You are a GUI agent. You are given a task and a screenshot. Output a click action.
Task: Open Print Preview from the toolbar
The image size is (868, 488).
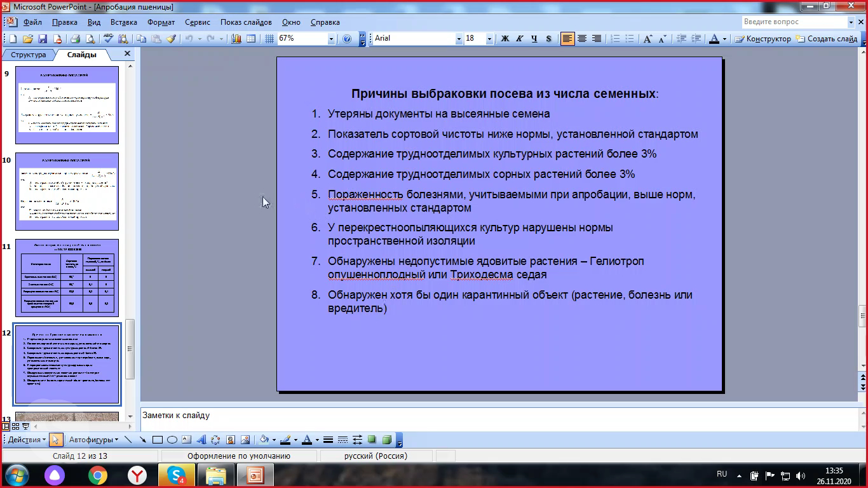click(x=90, y=39)
